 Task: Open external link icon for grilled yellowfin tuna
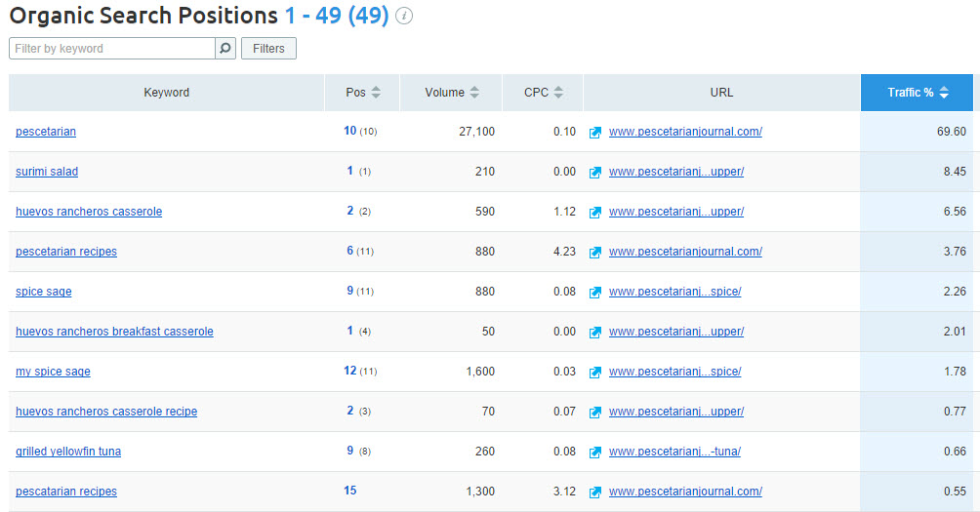(x=594, y=452)
